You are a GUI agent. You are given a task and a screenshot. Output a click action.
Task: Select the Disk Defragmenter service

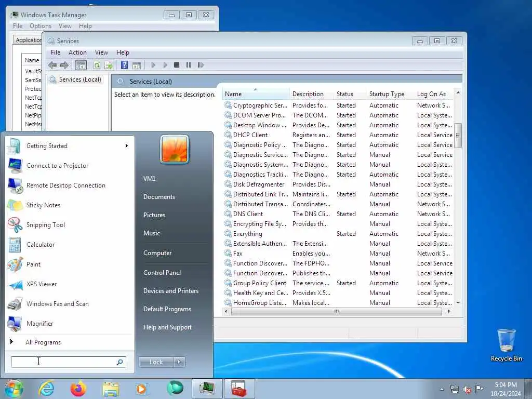(338, 184)
